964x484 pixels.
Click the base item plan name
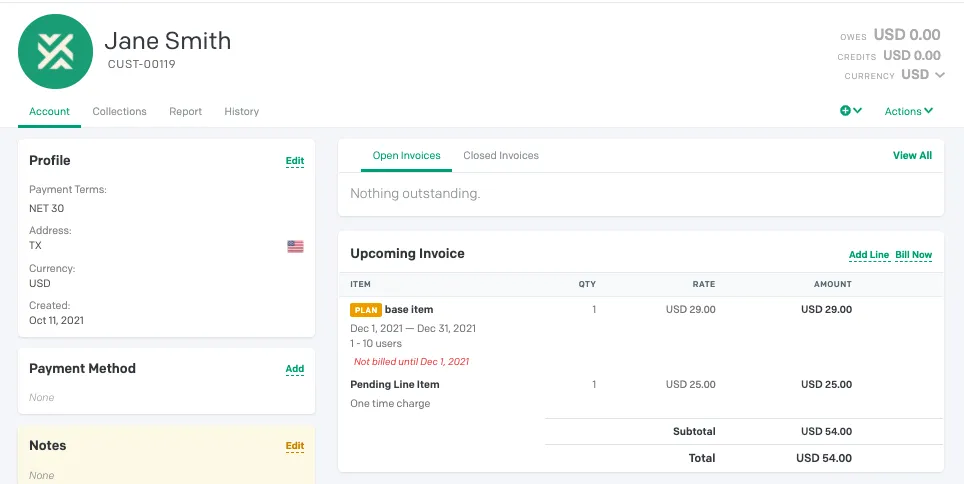pos(409,309)
